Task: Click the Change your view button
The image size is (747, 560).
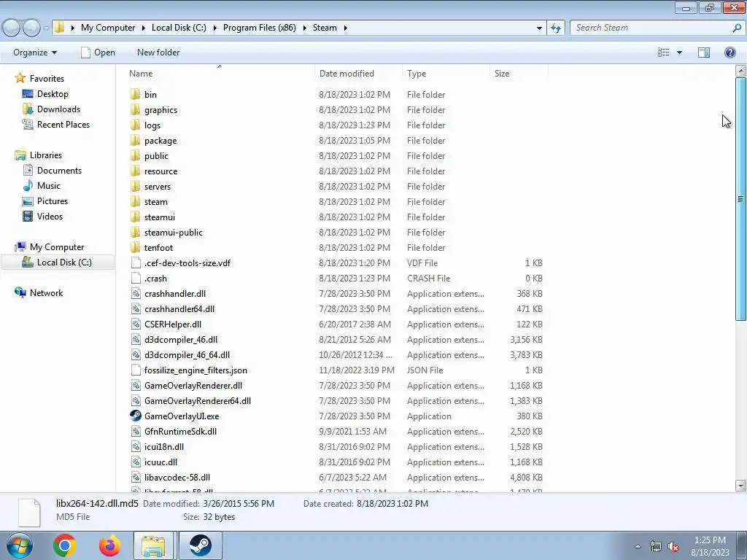Action: click(x=664, y=52)
